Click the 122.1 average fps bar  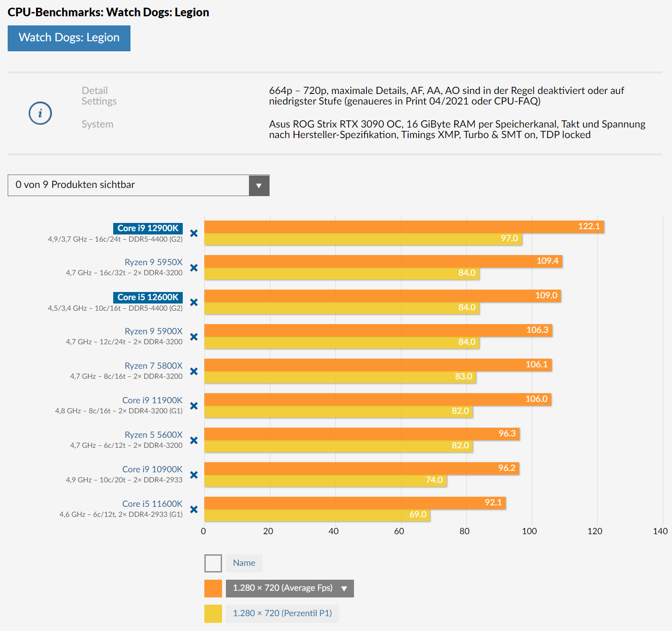click(x=404, y=227)
